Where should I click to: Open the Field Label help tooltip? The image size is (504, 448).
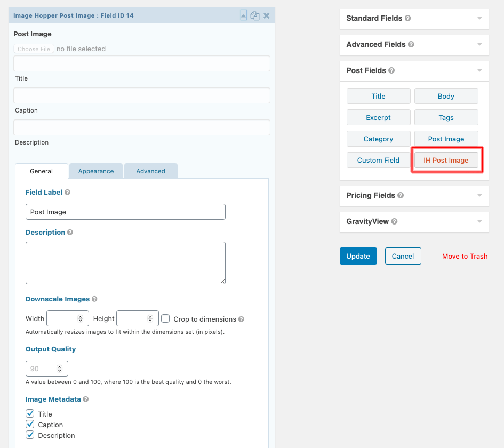tap(67, 191)
